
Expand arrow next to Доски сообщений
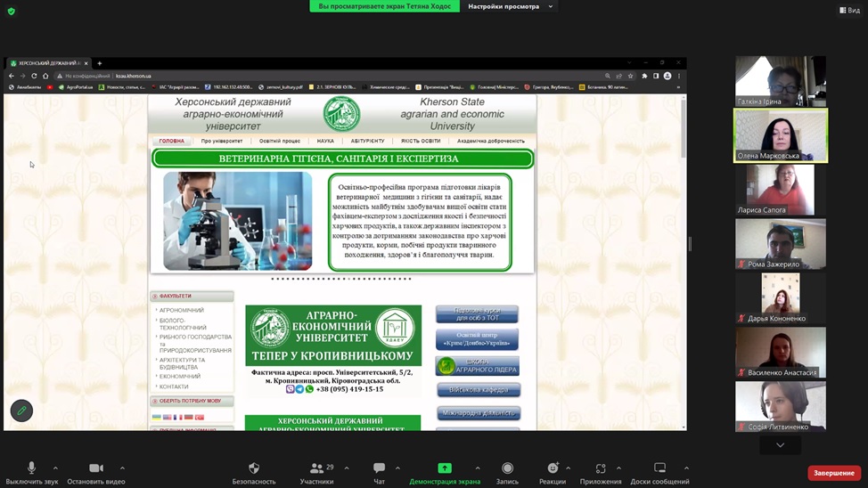[x=686, y=468]
